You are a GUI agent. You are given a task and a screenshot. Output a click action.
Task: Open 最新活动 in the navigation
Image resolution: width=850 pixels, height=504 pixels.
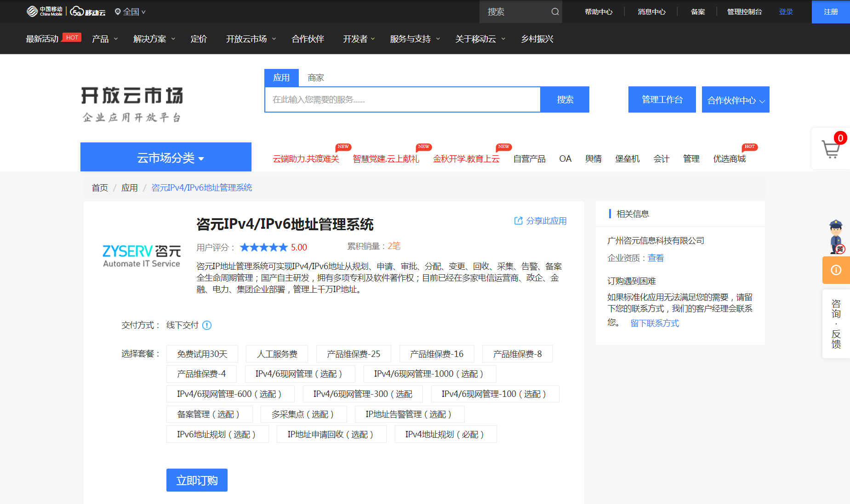coord(42,39)
